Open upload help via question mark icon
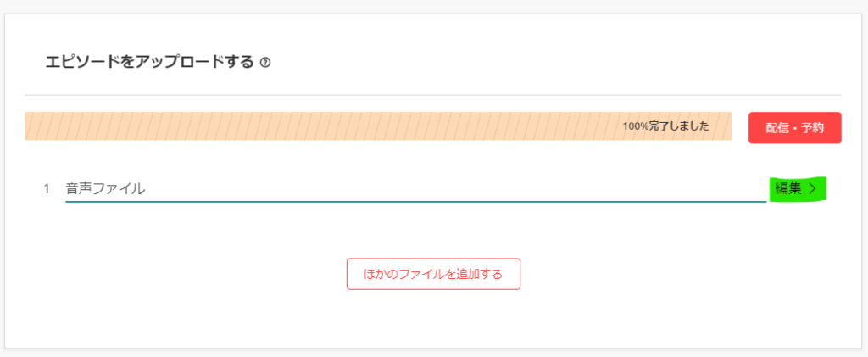The image size is (868, 357). pyautogui.click(x=265, y=63)
